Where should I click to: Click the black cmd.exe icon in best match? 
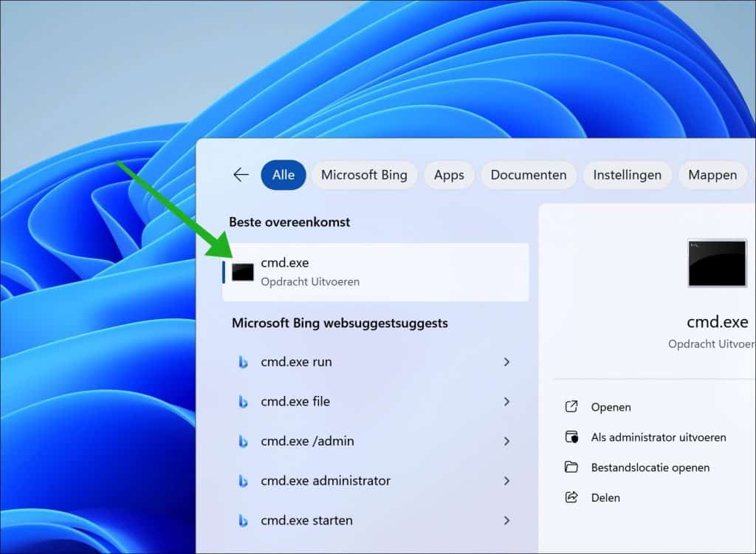pos(242,272)
